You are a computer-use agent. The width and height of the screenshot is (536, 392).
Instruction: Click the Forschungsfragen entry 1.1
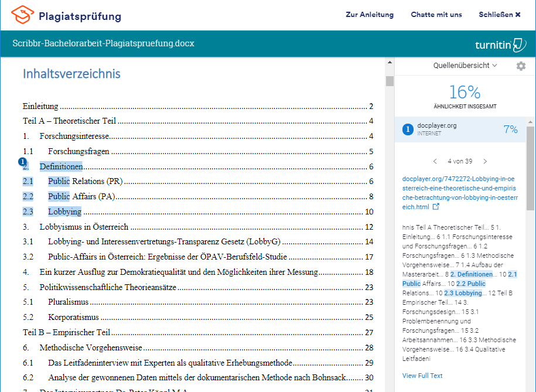(198, 152)
